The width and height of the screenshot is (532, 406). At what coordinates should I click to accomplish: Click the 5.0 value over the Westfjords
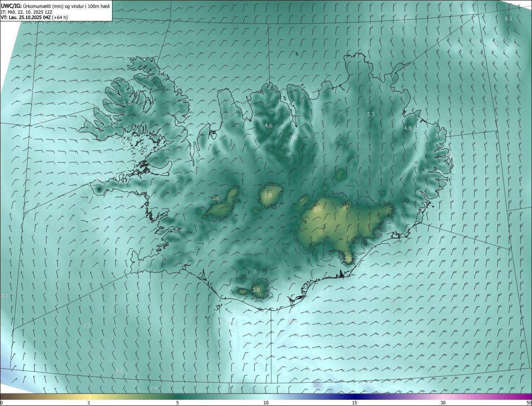click(x=127, y=103)
